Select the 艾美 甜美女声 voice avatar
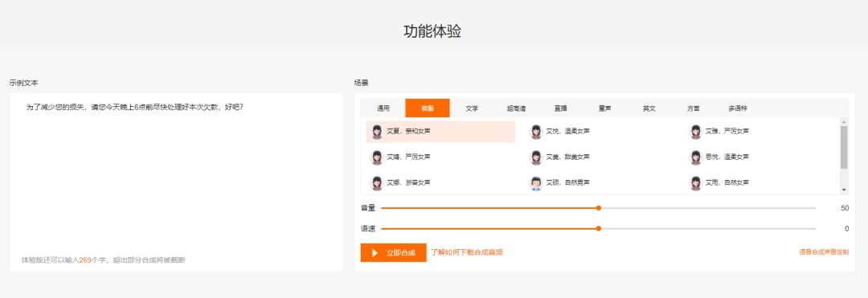The width and height of the screenshot is (868, 298). [x=536, y=157]
